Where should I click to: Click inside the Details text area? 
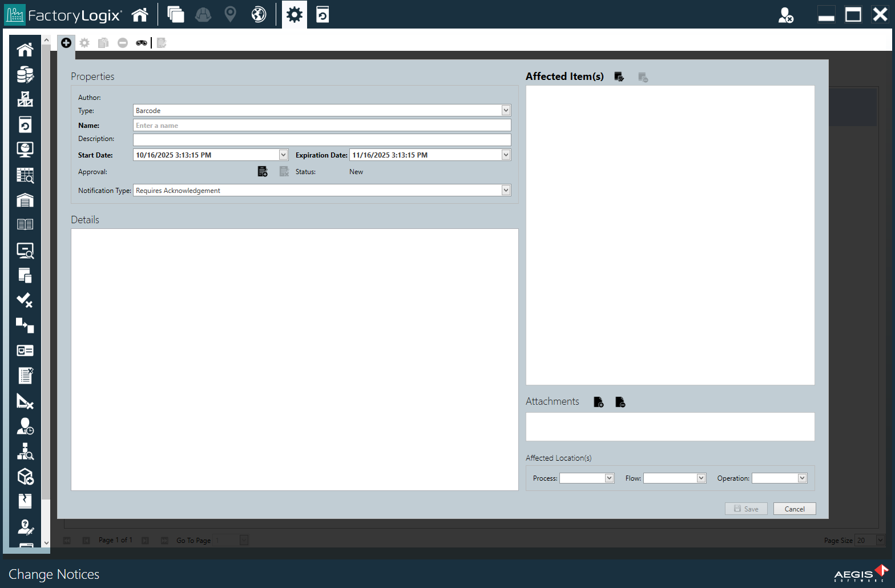(x=295, y=359)
